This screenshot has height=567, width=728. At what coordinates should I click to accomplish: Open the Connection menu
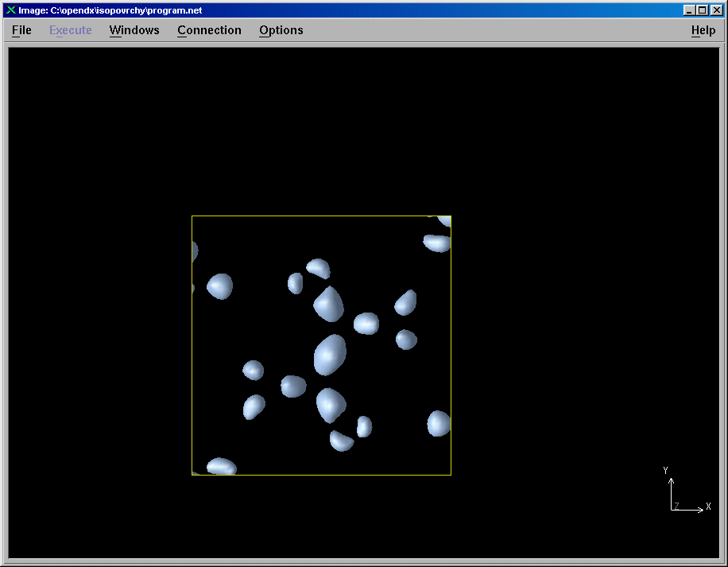click(209, 30)
